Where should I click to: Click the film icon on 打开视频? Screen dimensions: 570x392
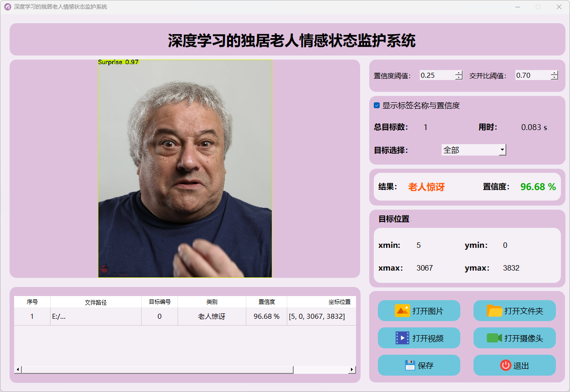(402, 338)
